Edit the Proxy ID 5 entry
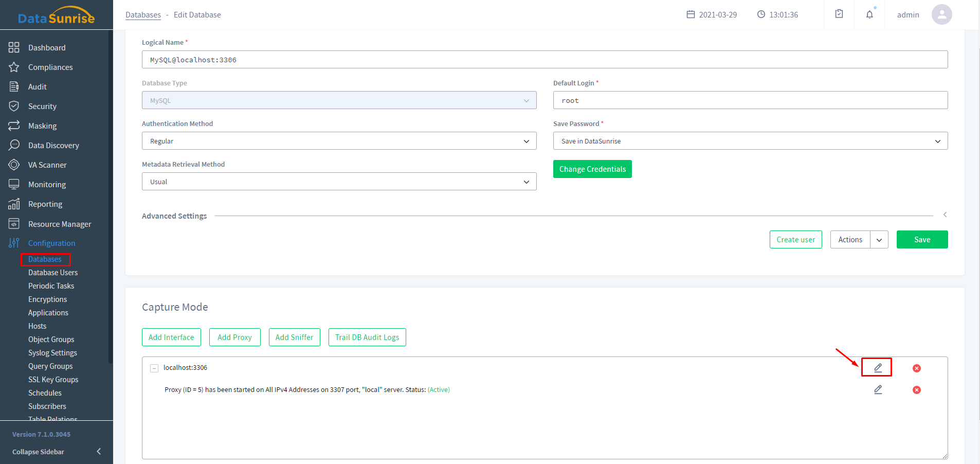Viewport: 980px width, 464px height. [878, 390]
